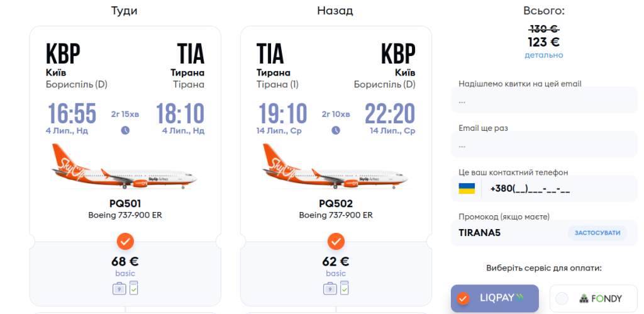The width and height of the screenshot is (644, 314).
Task: Click the return PQ502 SkyUp airplane image
Action: (336, 168)
